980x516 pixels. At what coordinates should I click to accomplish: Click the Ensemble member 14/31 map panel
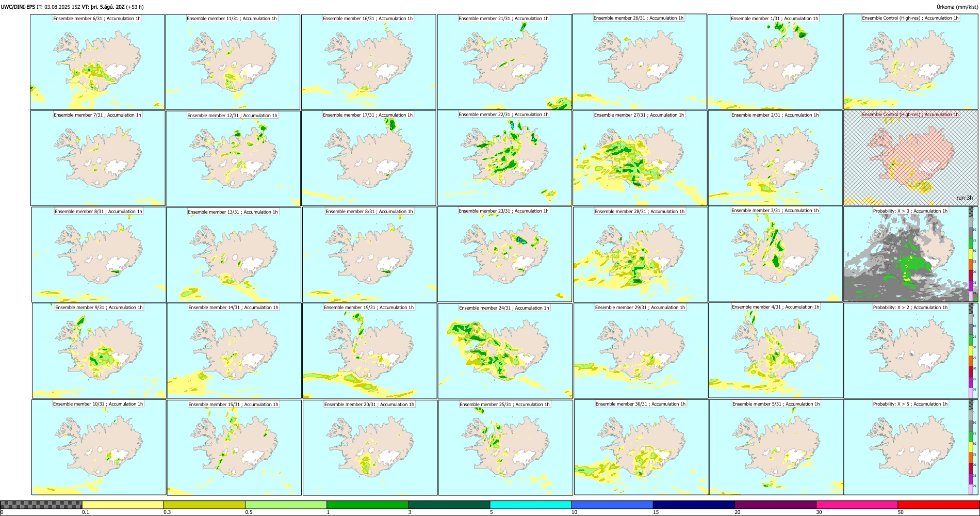[x=234, y=350]
